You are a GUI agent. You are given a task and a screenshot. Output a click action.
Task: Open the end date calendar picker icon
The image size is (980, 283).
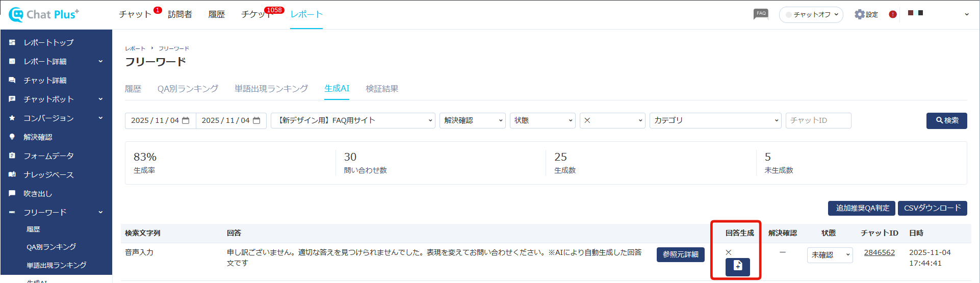click(x=256, y=121)
